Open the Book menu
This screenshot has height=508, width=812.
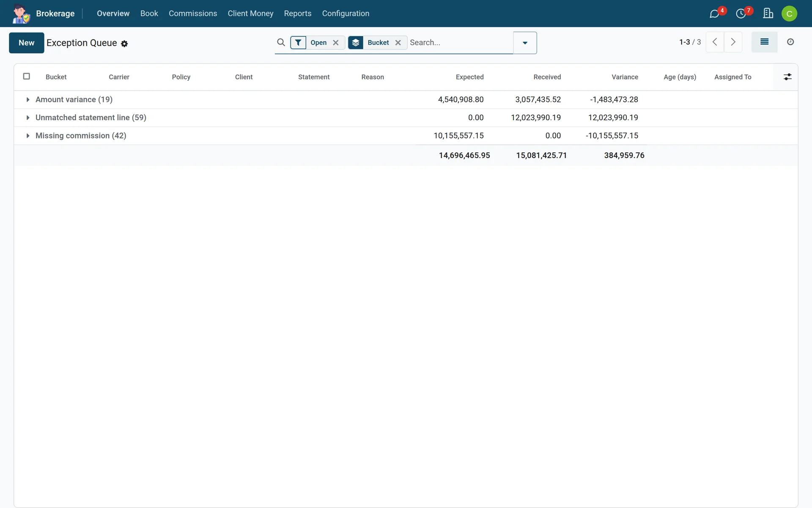pyautogui.click(x=149, y=14)
